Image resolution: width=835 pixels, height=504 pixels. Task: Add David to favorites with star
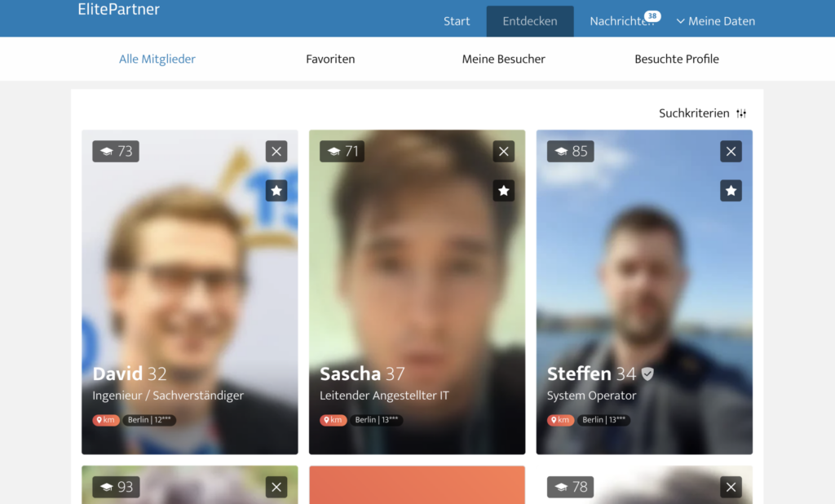[276, 191]
